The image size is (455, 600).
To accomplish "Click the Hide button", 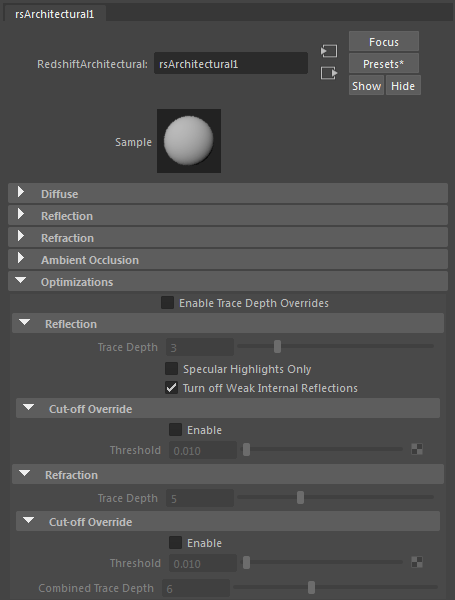I will click(403, 85).
